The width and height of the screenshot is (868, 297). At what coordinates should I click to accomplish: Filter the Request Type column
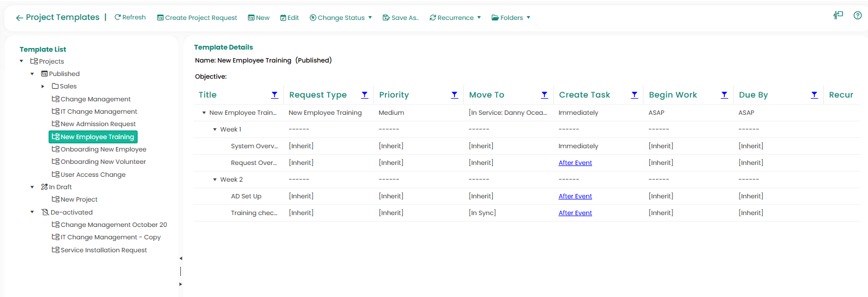coord(364,95)
